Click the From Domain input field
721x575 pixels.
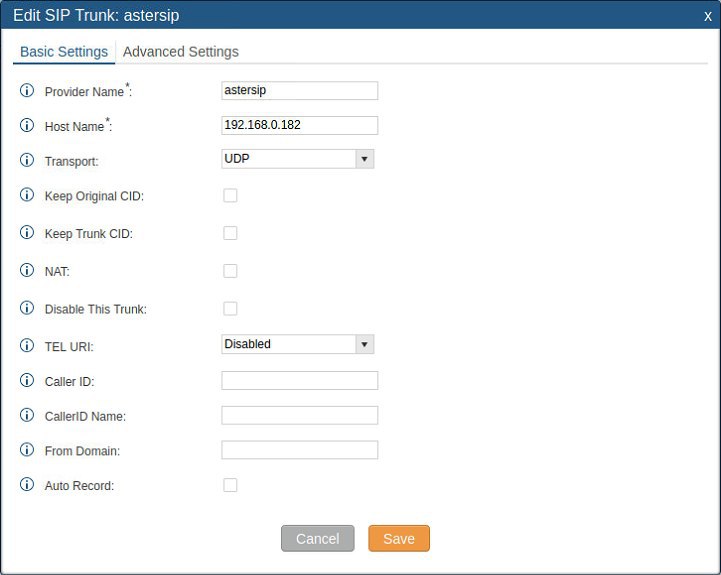300,450
